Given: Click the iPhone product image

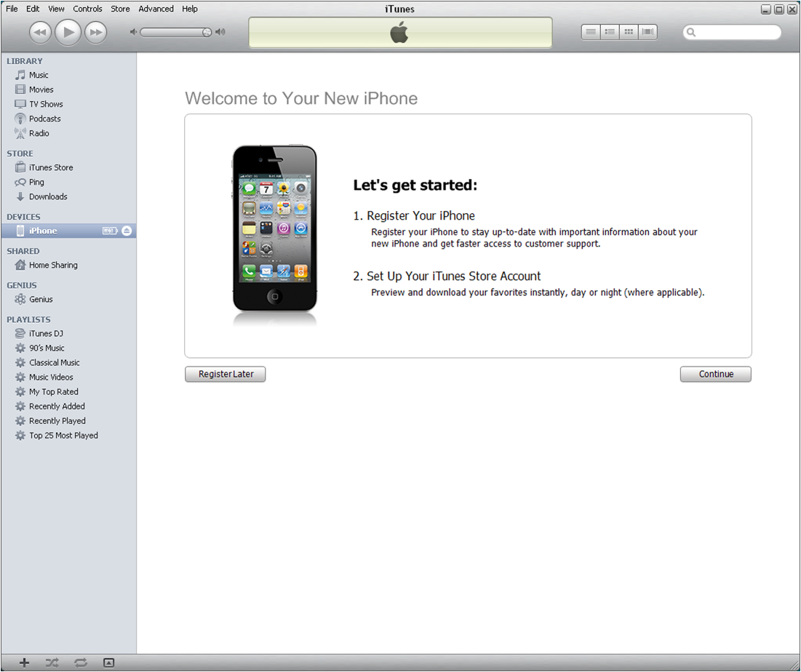Looking at the screenshot, I should click(x=275, y=229).
